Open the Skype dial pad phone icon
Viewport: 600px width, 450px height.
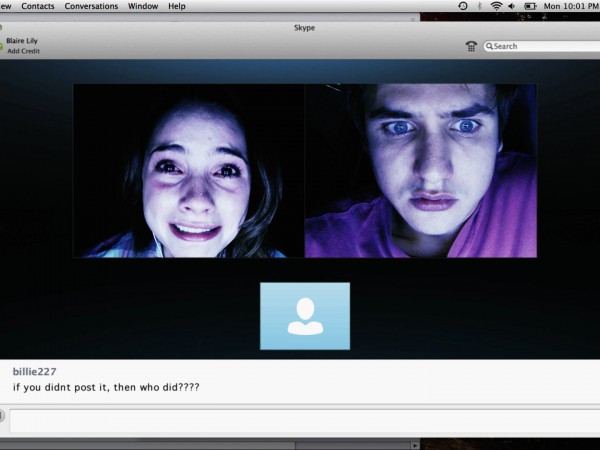(x=471, y=46)
